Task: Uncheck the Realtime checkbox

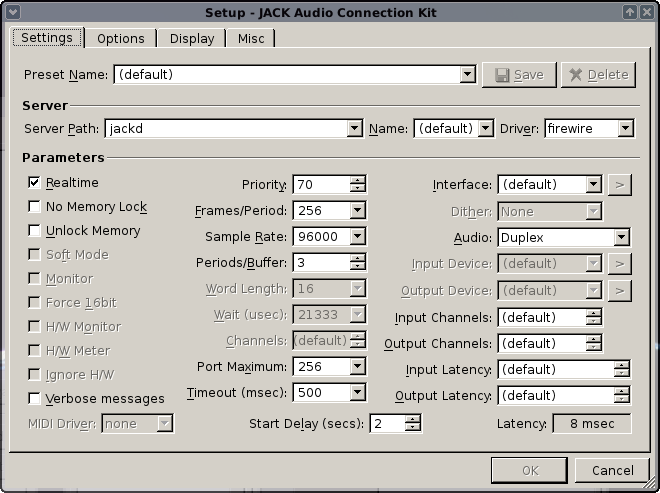Action: point(34,182)
